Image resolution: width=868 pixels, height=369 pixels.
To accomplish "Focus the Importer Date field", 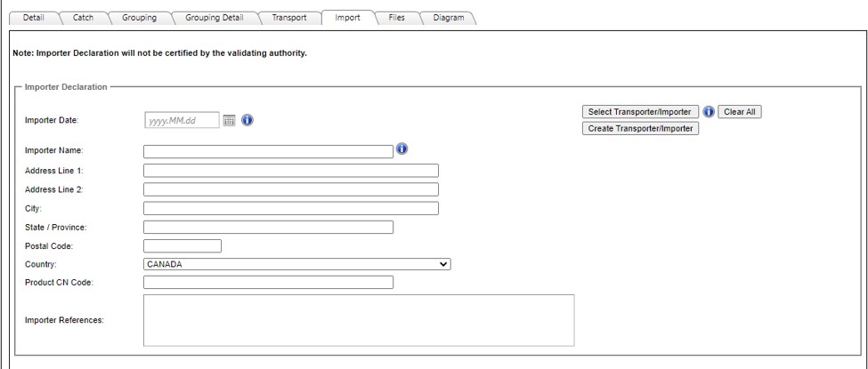I will [x=182, y=120].
